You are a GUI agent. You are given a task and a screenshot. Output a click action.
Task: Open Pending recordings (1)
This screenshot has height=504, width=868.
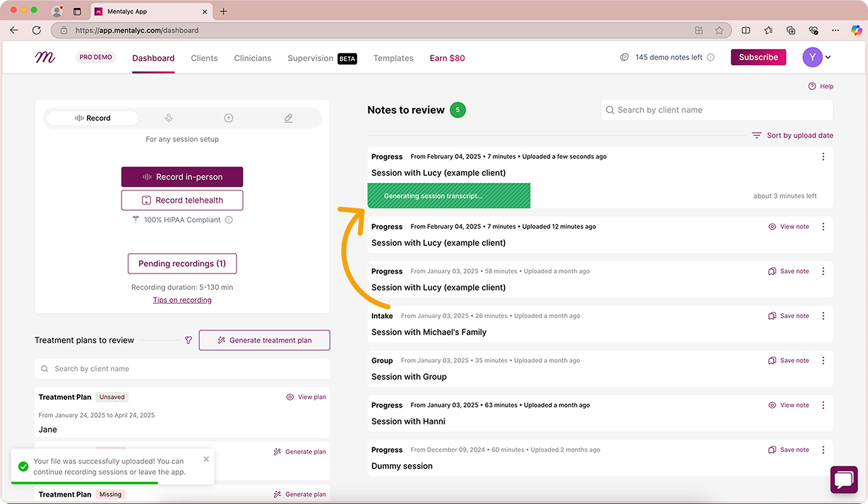tap(182, 263)
